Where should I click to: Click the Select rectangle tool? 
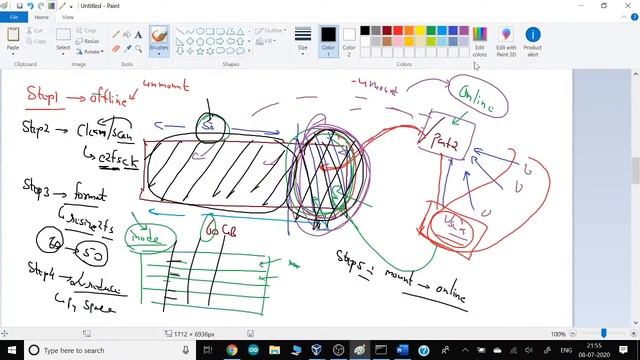click(63, 34)
